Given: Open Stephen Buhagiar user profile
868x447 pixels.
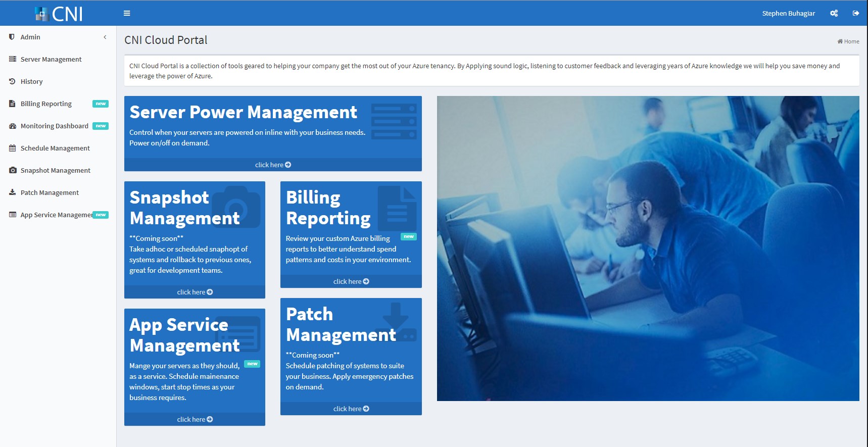Looking at the screenshot, I should pyautogui.click(x=788, y=13).
